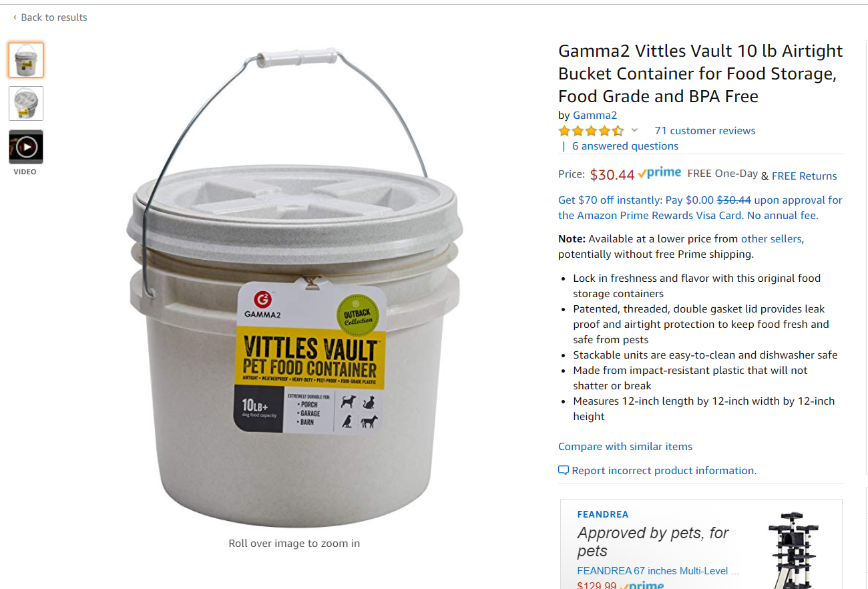Click the main Vittles Vault product image
868x589 pixels.
pos(294,287)
